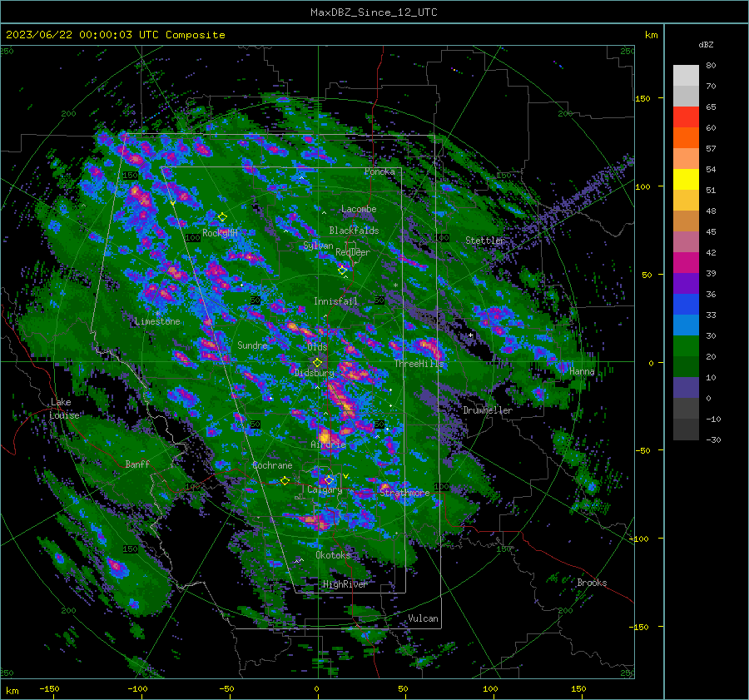Click the HighRiver label
Image resolution: width=749 pixels, height=700 pixels.
pos(345,584)
